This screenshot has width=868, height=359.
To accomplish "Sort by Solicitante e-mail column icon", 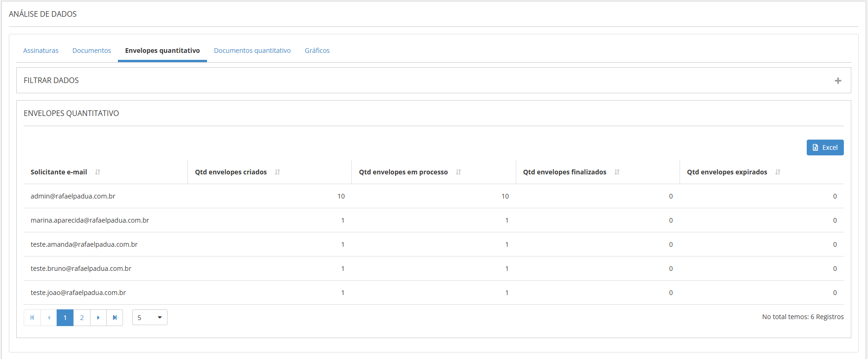I will 97,172.
